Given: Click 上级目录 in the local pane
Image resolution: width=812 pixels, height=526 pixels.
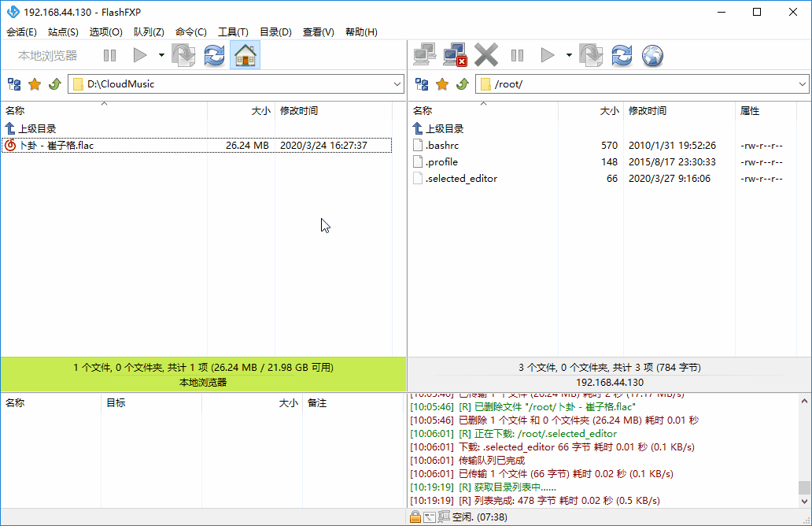Looking at the screenshot, I should (31, 128).
